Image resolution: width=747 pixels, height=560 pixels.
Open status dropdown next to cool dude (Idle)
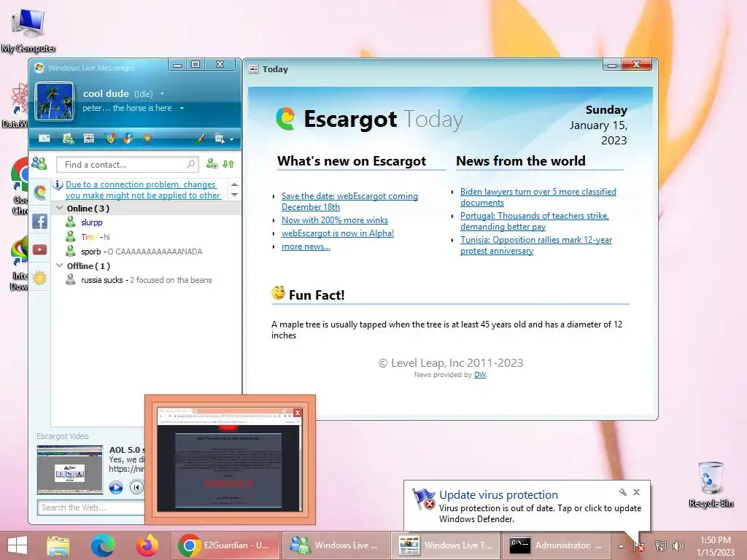tap(162, 94)
